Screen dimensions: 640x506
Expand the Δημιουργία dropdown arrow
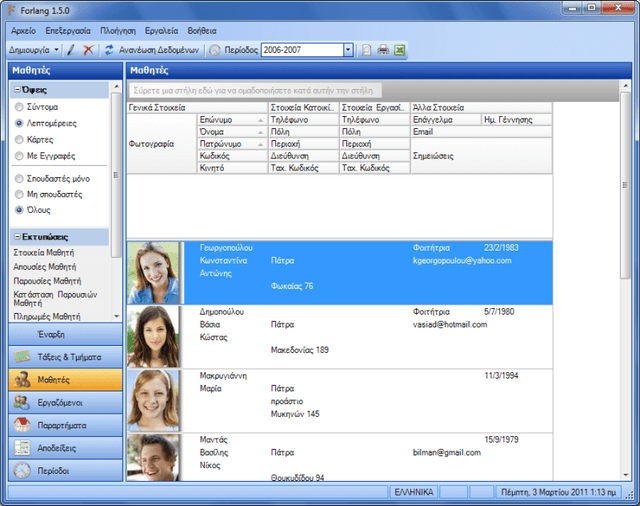[x=56, y=50]
